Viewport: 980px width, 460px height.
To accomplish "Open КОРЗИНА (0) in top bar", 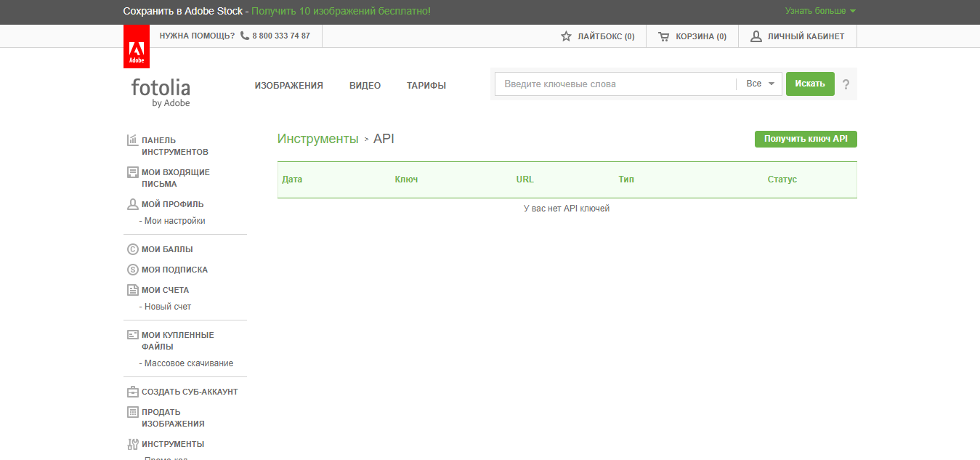I will (x=692, y=36).
